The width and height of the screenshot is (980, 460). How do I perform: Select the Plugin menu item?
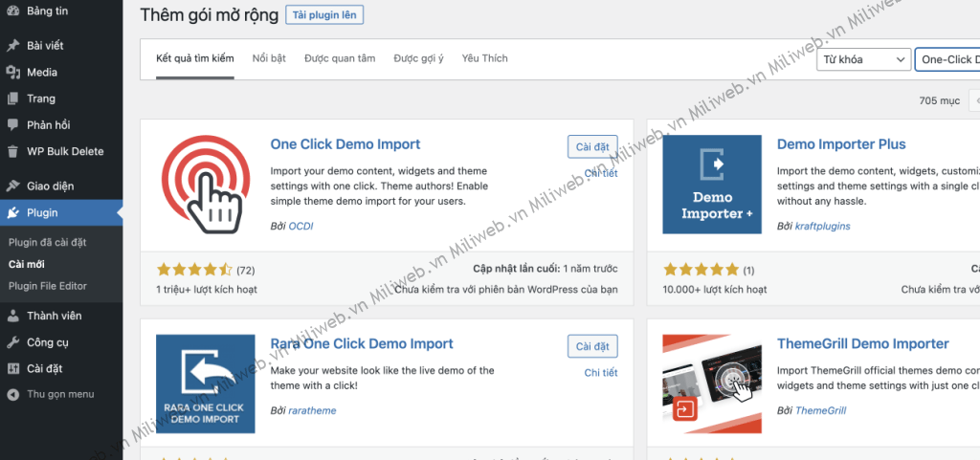61,213
